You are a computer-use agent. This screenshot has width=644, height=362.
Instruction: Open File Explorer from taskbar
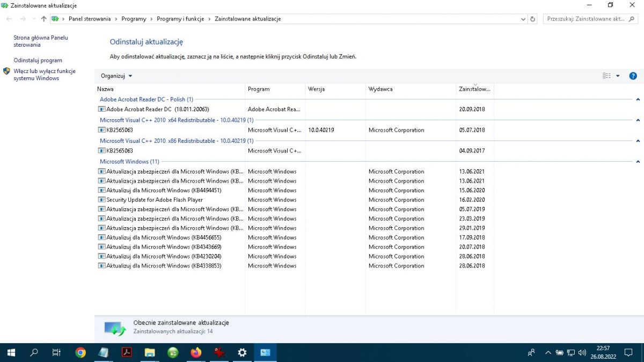pyautogui.click(x=150, y=353)
